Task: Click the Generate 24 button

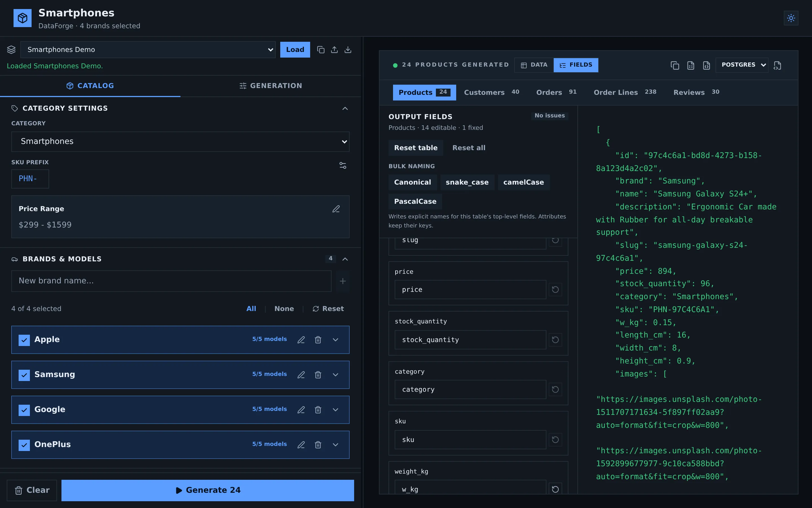Action: 208,490
